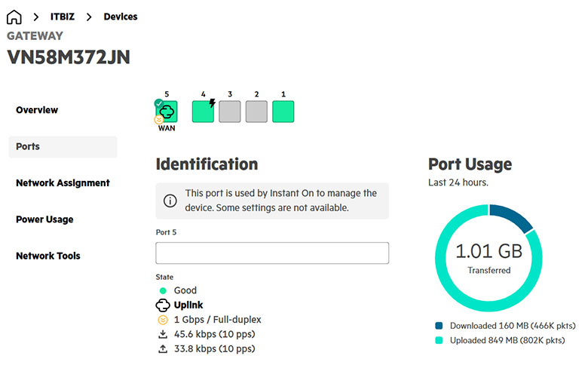Click the orange speed badge on WAN port
This screenshot has height=371, width=588.
pyautogui.click(x=158, y=120)
